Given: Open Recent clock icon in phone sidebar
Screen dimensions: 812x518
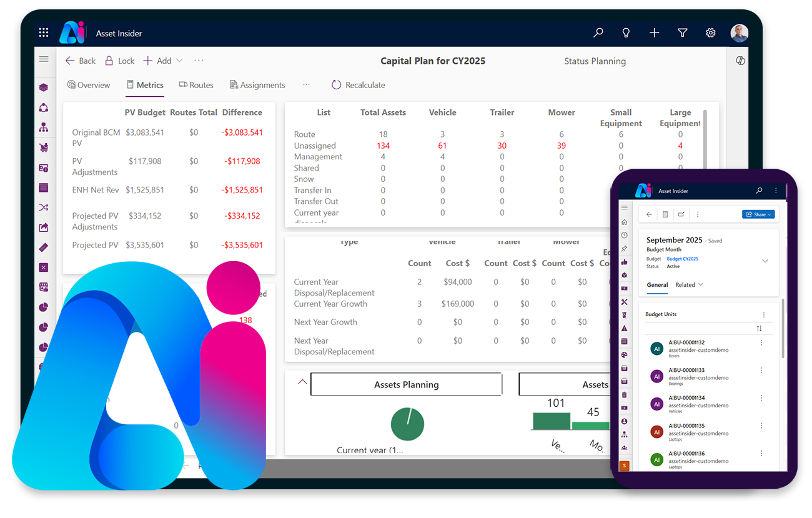Looking at the screenshot, I should pos(624,235).
